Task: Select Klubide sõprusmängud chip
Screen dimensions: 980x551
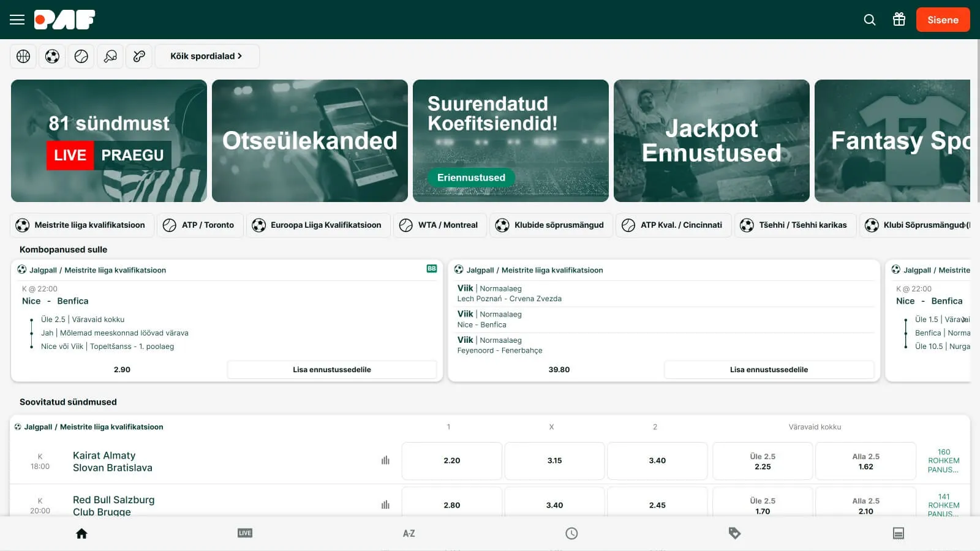Action: pyautogui.click(x=551, y=225)
